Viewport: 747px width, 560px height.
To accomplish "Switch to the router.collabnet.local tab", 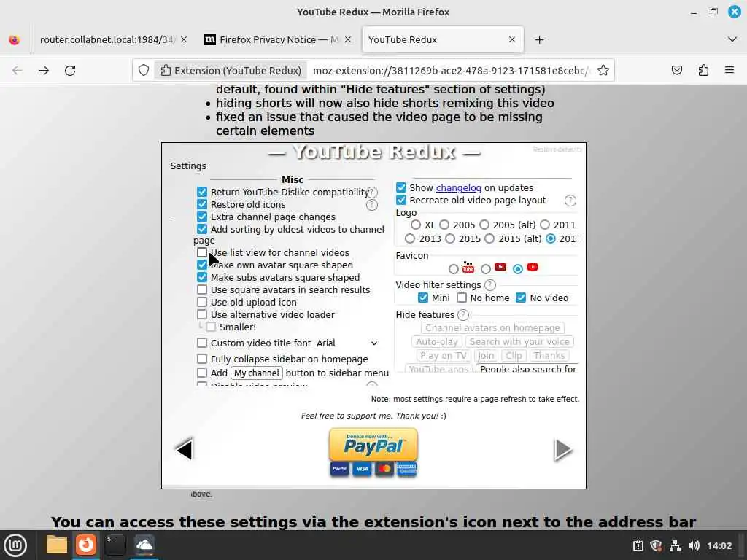I will point(113,39).
